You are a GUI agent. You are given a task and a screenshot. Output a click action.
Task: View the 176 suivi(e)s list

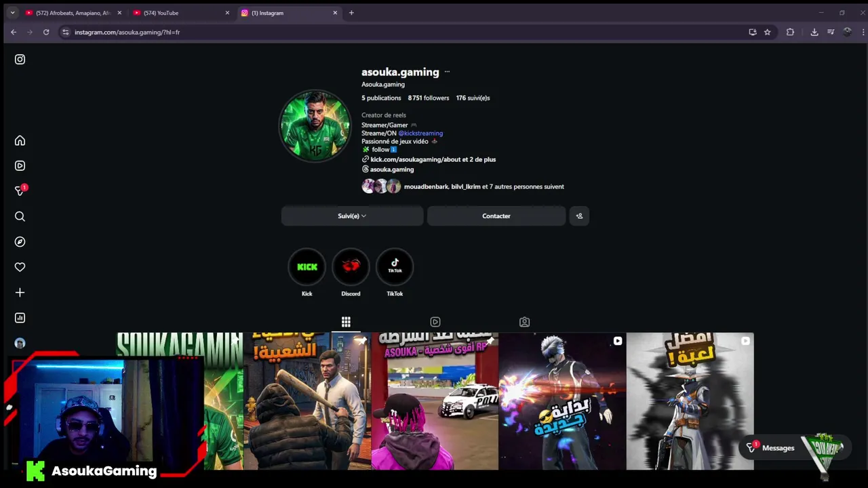(473, 98)
